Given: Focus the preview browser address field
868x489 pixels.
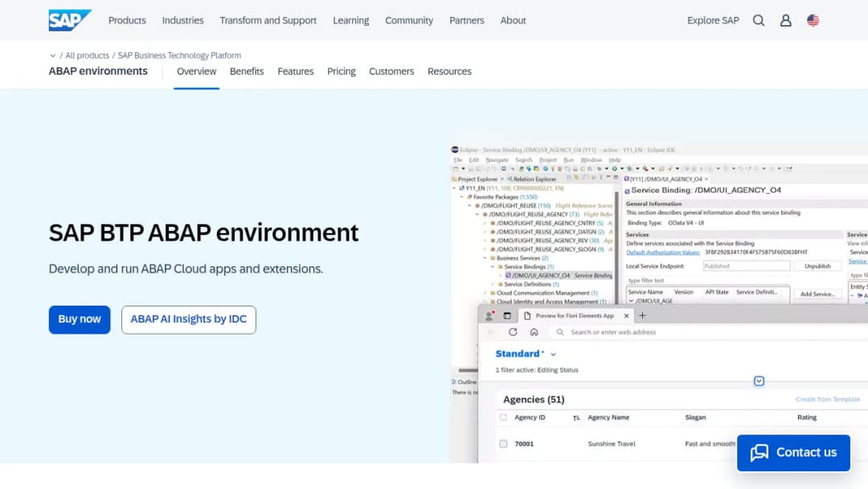Looking at the screenshot, I should 709,331.
